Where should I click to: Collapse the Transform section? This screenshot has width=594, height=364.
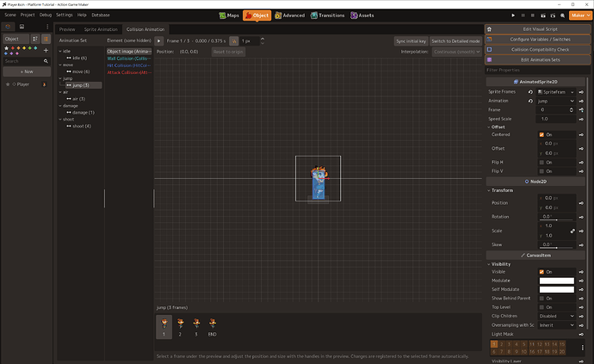click(489, 190)
